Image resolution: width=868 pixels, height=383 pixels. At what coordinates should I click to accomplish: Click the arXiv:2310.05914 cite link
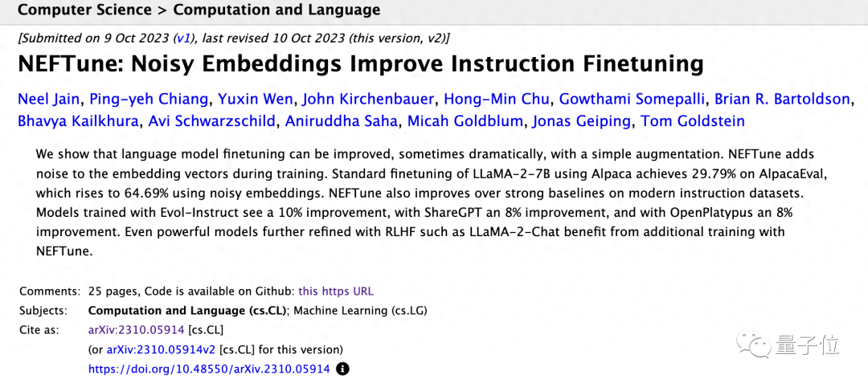[x=137, y=330]
